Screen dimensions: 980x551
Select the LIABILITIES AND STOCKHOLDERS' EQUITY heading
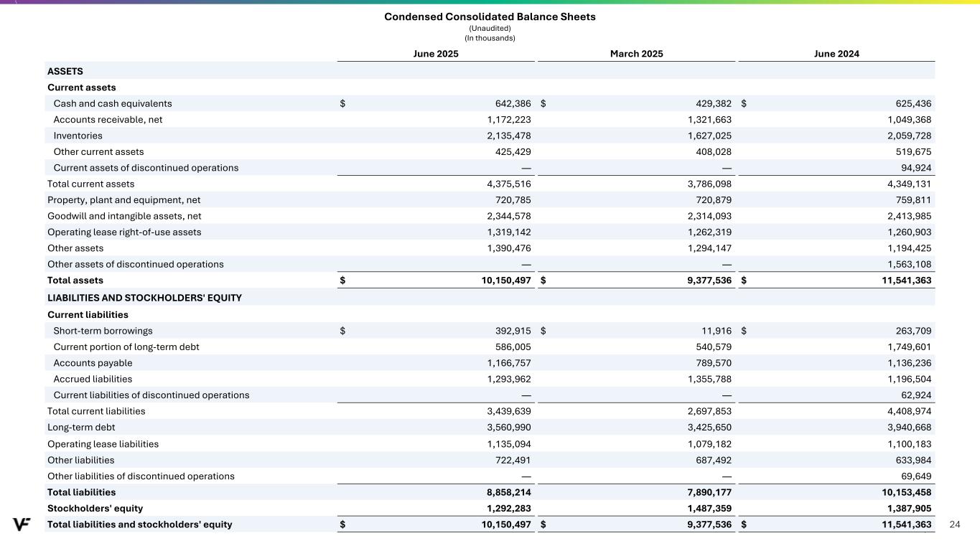(x=144, y=298)
